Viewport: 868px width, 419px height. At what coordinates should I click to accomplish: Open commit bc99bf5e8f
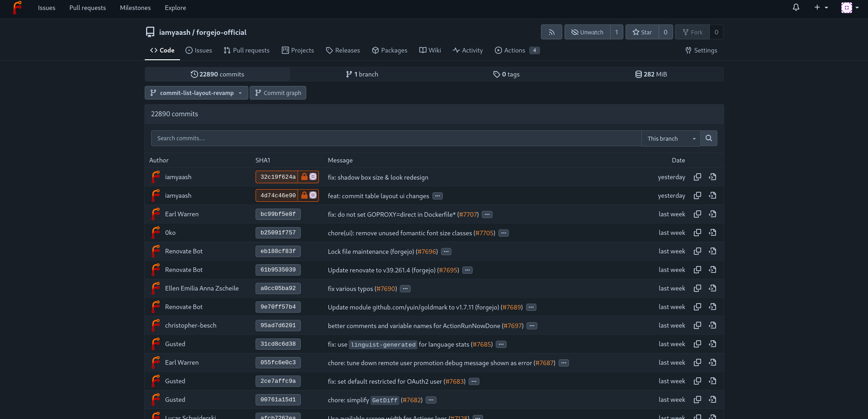coord(278,214)
